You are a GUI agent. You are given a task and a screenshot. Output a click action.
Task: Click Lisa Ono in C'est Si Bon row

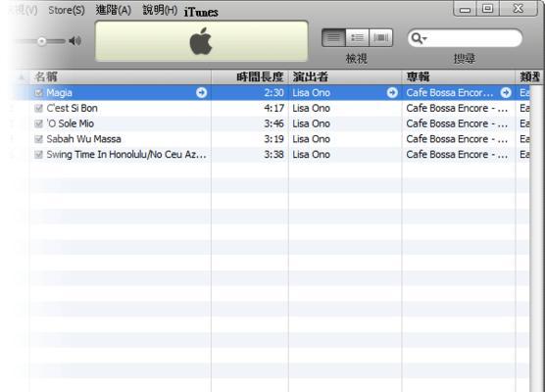311,108
